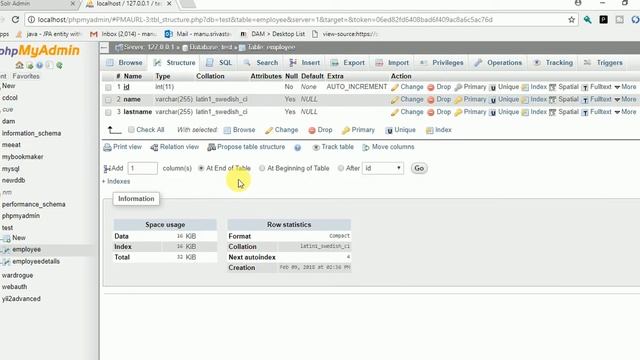Click Unique in the With selected row
640x360 pixels.
[x=400, y=130]
